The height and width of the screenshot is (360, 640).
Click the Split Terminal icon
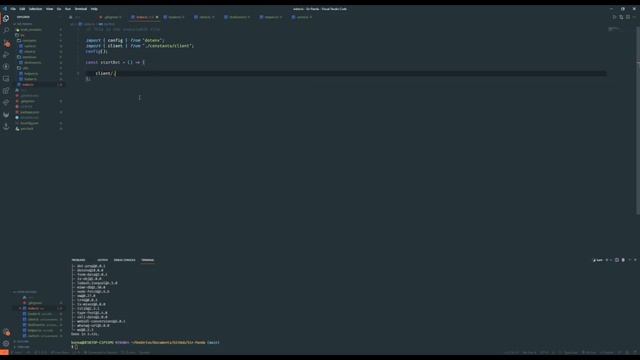[617, 260]
